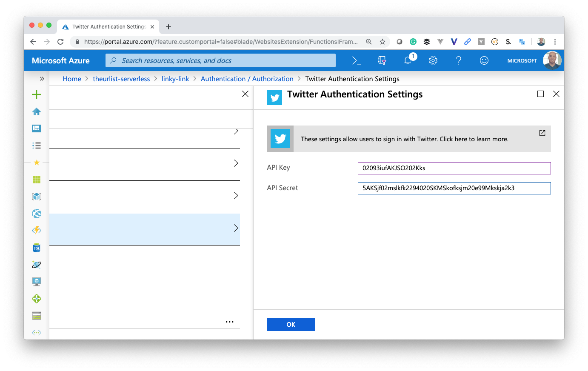
Task: Open the more options ellipsis
Action: pyautogui.click(x=230, y=322)
